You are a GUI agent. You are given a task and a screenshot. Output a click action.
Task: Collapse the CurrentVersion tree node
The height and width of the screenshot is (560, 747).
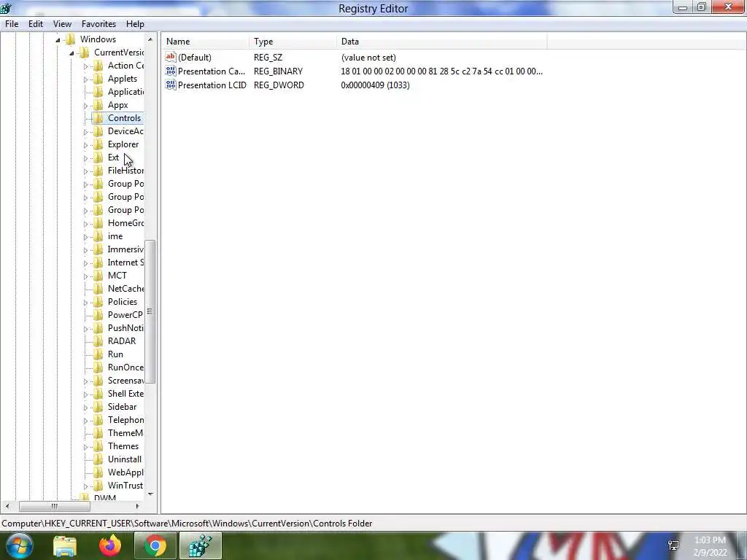[x=71, y=52]
